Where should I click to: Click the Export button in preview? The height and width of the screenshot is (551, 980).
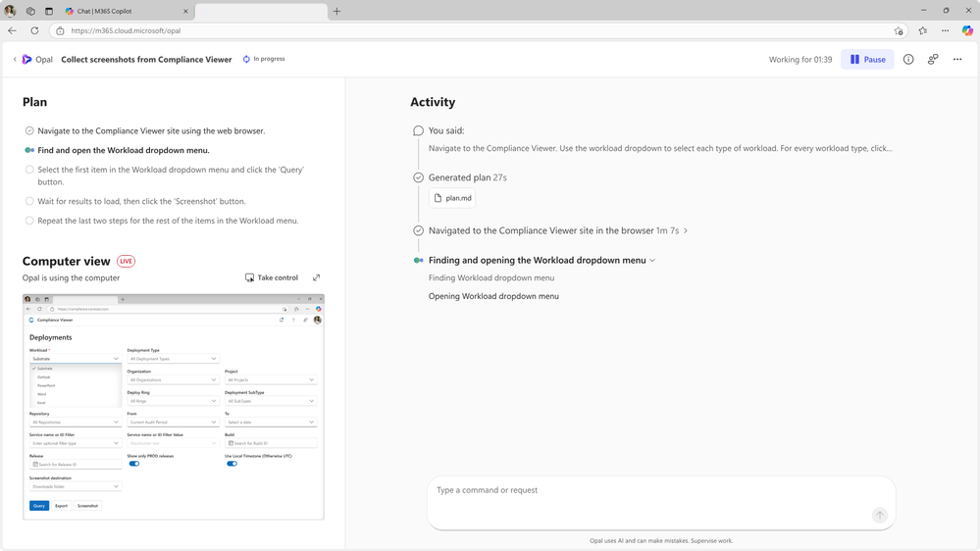pos(61,505)
